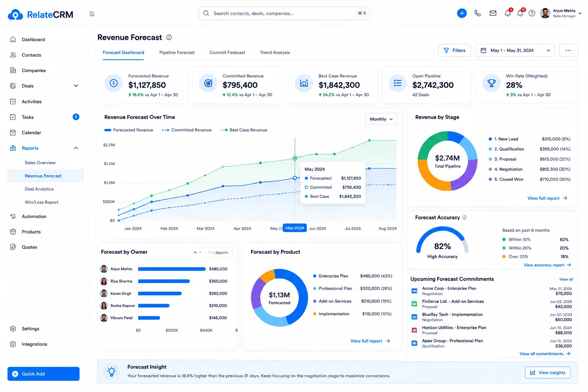Click the info icon next to Forecast Accuracy
This screenshot has height=392, width=588.
pos(464,217)
